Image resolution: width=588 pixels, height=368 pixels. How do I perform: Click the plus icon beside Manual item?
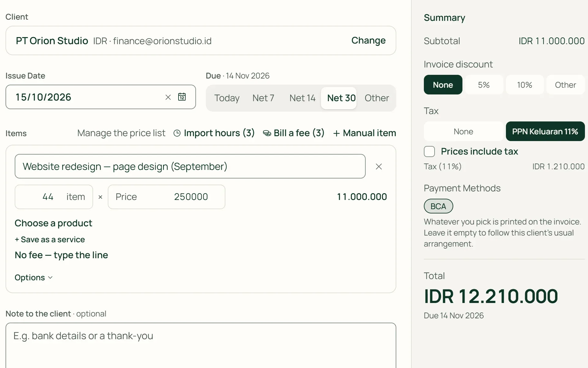(x=336, y=133)
